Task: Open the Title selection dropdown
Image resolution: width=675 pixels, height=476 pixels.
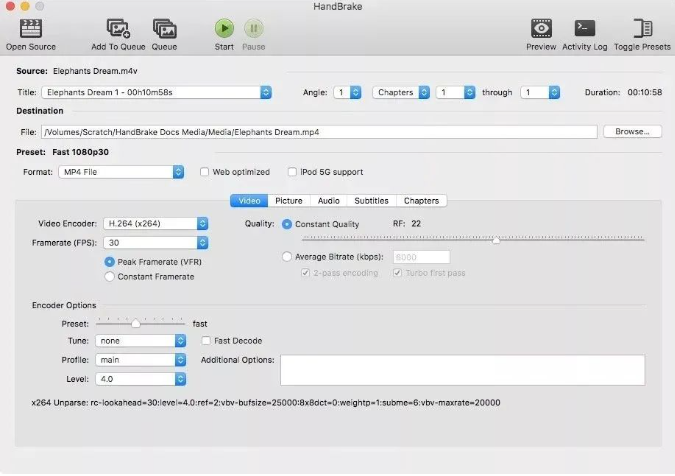Action: (x=156, y=92)
